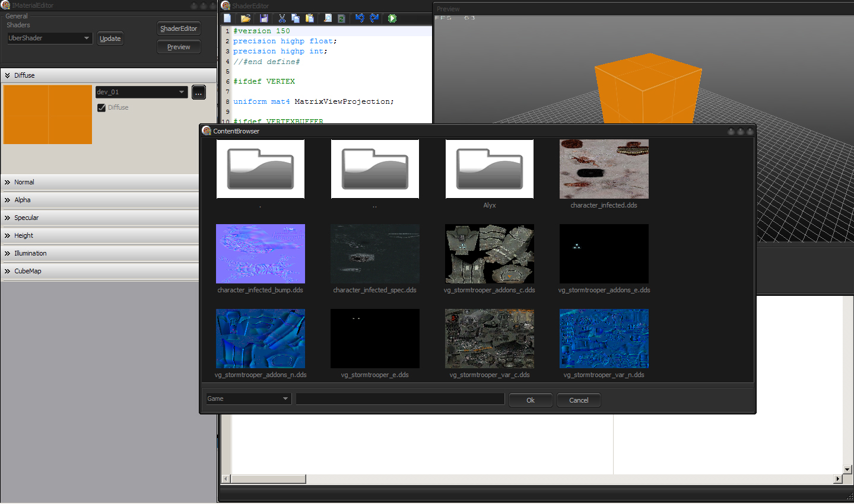Choose the vg_stormtrooper_addons_e.dds thumbnail

604,254
